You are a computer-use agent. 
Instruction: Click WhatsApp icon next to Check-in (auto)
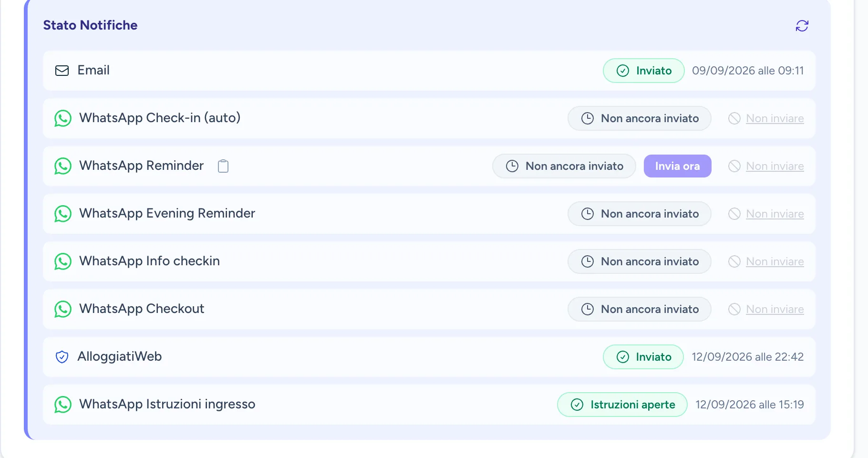tap(63, 118)
